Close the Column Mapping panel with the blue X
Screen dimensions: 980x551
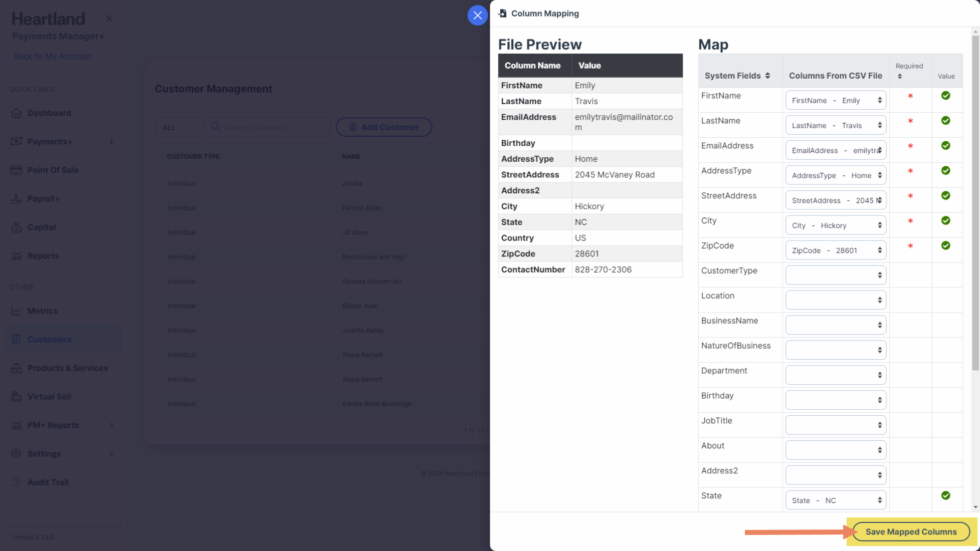[477, 15]
